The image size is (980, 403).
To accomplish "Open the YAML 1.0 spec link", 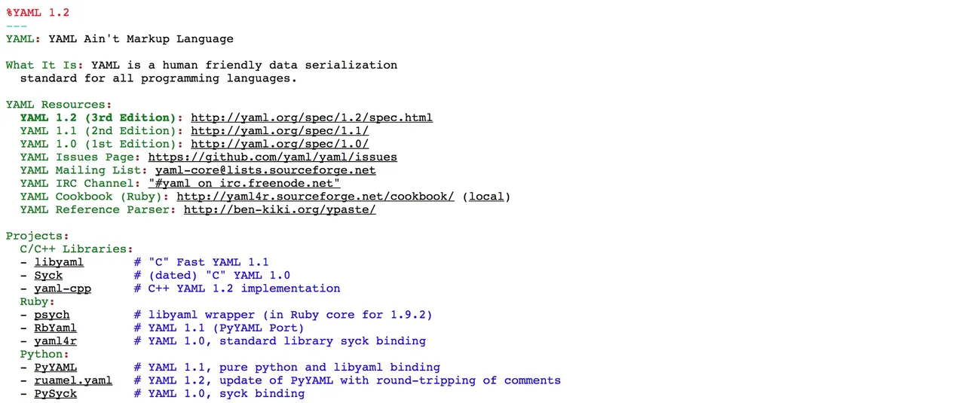I will click(x=280, y=144).
